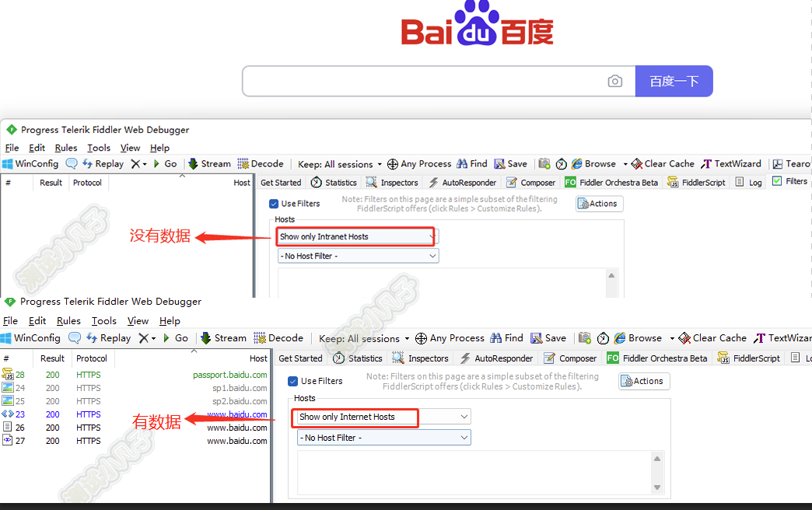Viewport: 812px width, 510px height.
Task: Open Tools menu in upper Fiddler window
Action: [x=99, y=148]
